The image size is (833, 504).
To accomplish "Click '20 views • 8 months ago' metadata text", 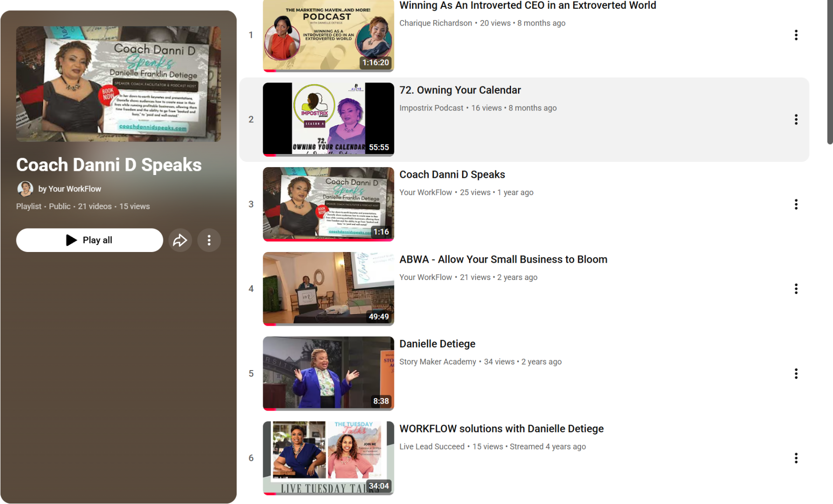I will pos(523,23).
